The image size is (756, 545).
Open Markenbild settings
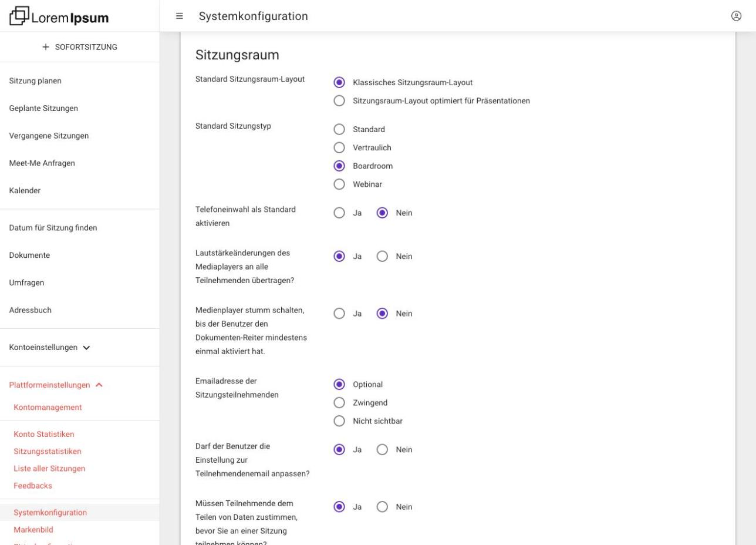click(x=33, y=530)
